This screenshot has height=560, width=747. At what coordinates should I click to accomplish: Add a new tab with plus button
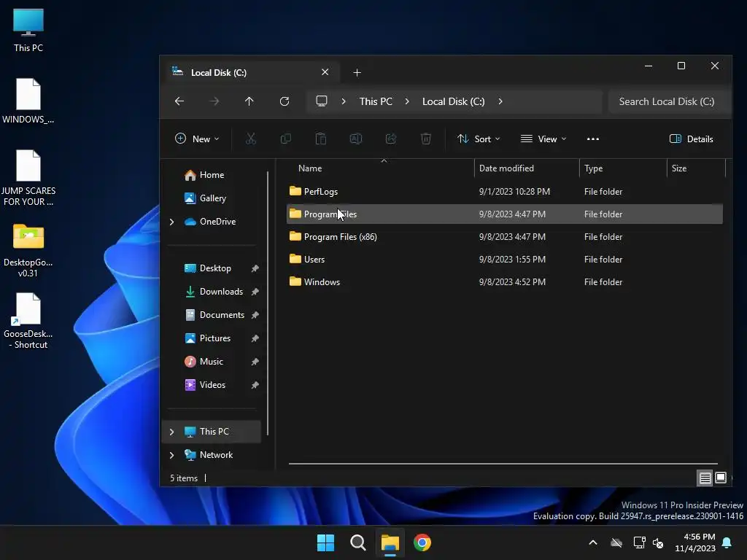click(x=357, y=72)
